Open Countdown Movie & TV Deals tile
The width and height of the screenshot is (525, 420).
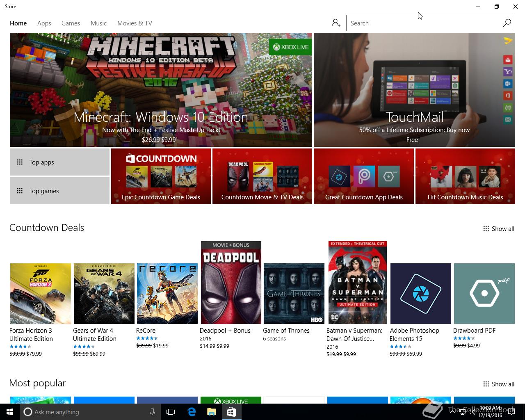click(262, 176)
